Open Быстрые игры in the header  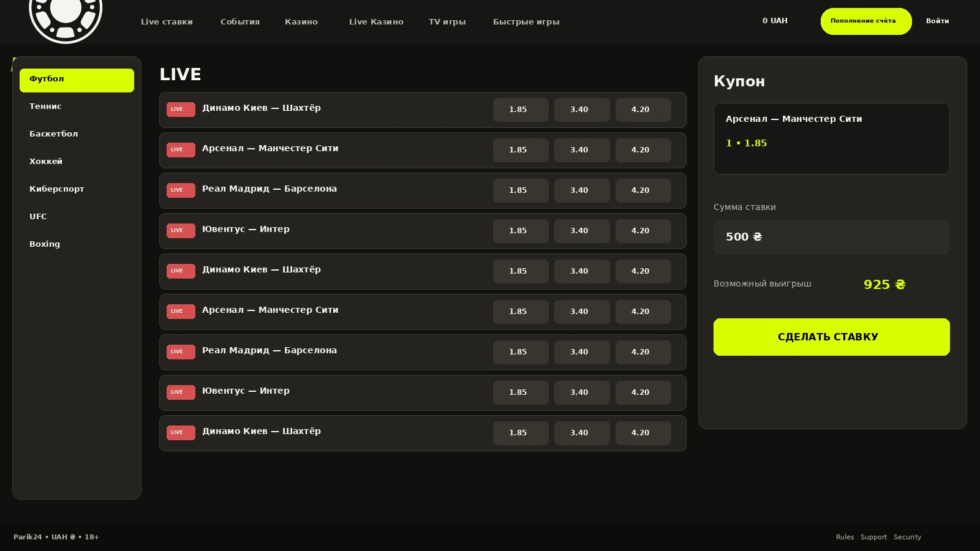[x=526, y=21]
